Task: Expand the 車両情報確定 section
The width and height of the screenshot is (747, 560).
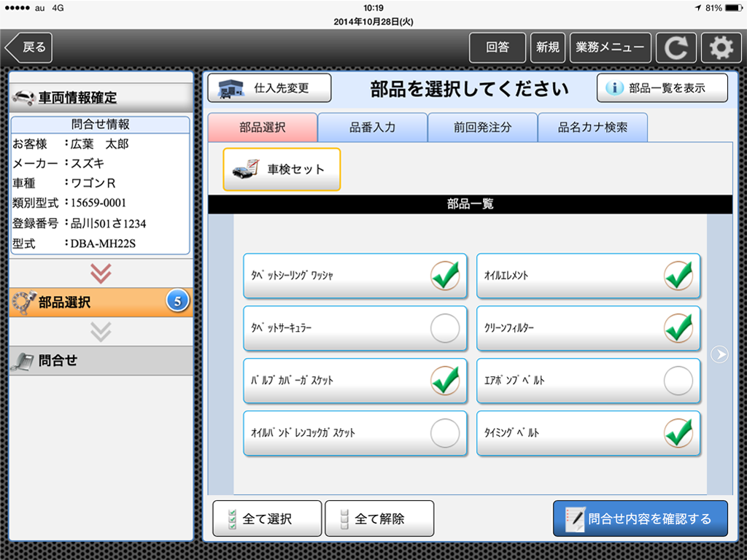Action: click(101, 98)
